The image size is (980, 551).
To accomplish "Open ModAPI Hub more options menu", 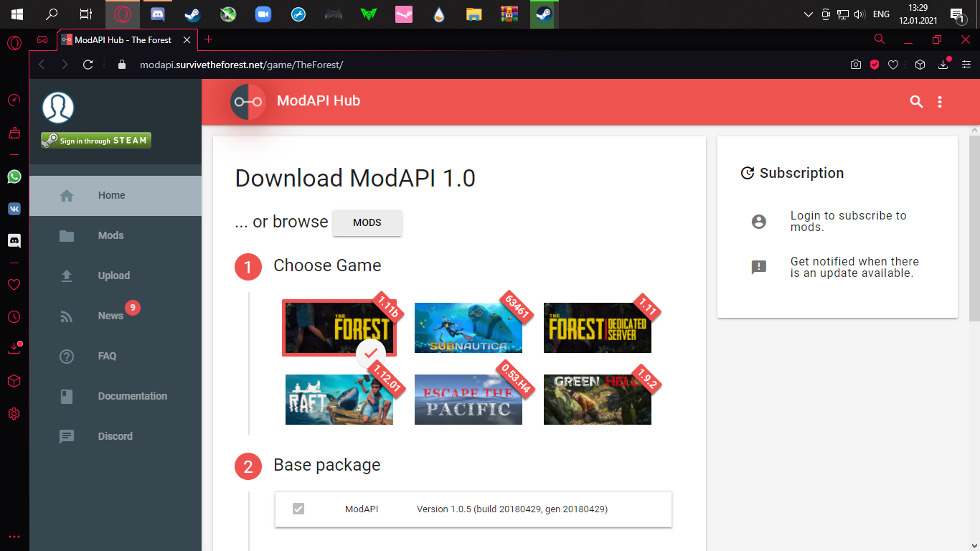I will pos(940,102).
